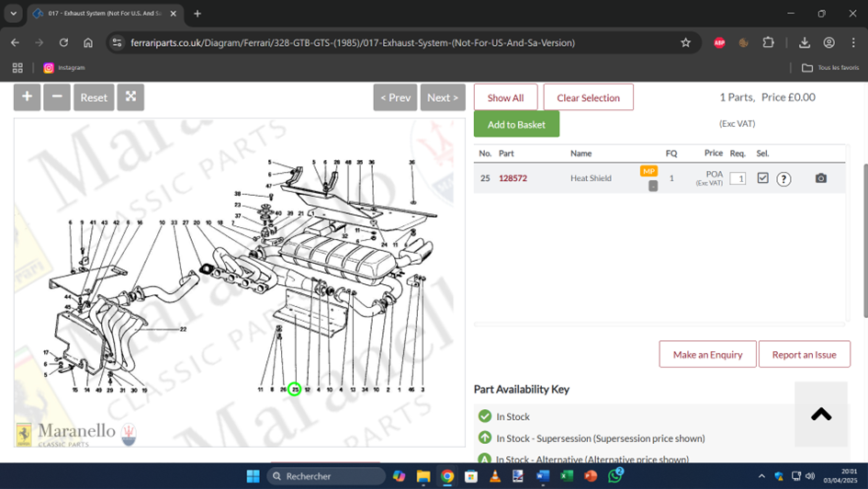Open PowerPoint from taskbar
Image resolution: width=868 pixels, height=489 pixels.
click(x=591, y=476)
